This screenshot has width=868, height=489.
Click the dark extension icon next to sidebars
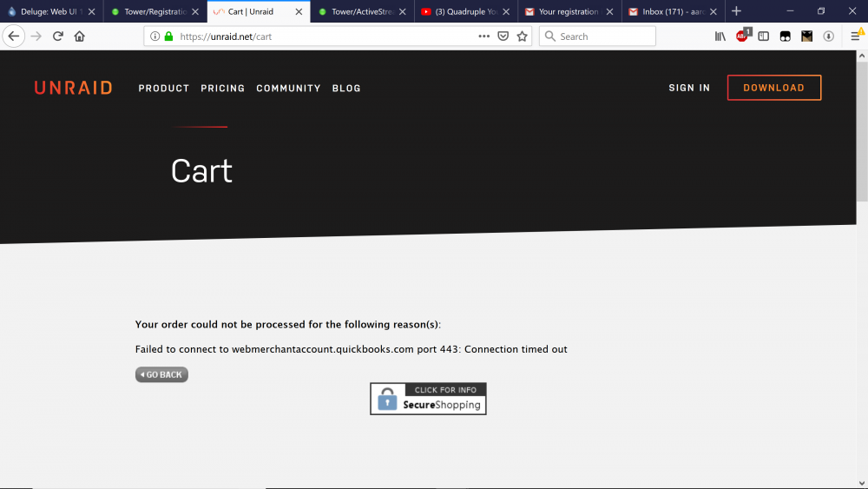pos(785,36)
